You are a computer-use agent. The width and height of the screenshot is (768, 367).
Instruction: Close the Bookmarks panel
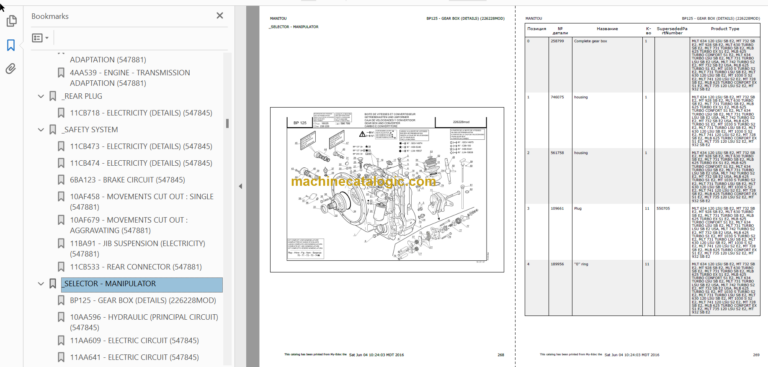pyautogui.click(x=220, y=16)
